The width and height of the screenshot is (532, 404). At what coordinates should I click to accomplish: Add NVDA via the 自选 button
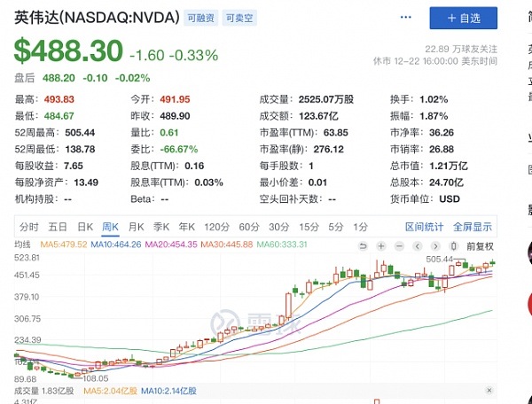point(463,18)
